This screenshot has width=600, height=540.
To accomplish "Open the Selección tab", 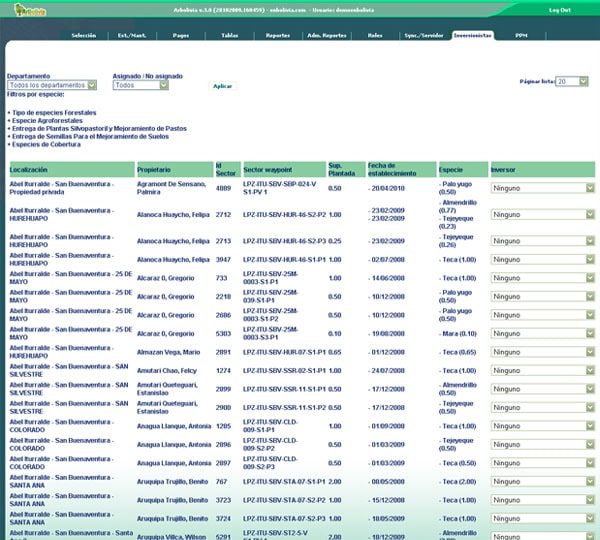I will point(83,36).
